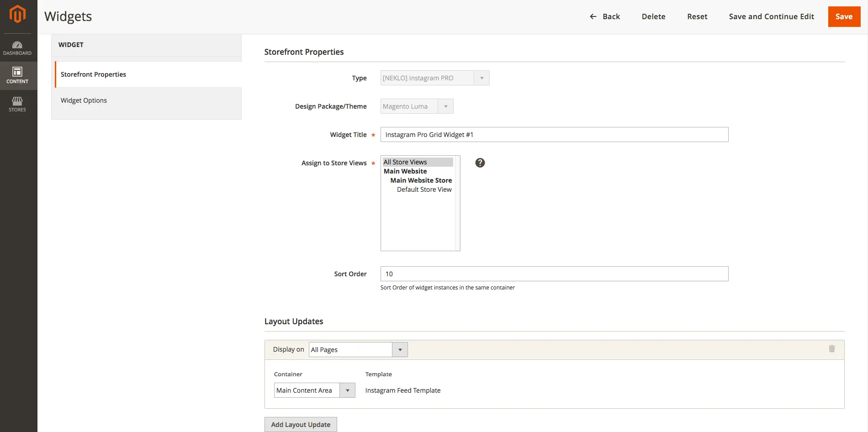Open the Stores sidebar menu
This screenshot has height=432, width=868.
click(x=17, y=104)
